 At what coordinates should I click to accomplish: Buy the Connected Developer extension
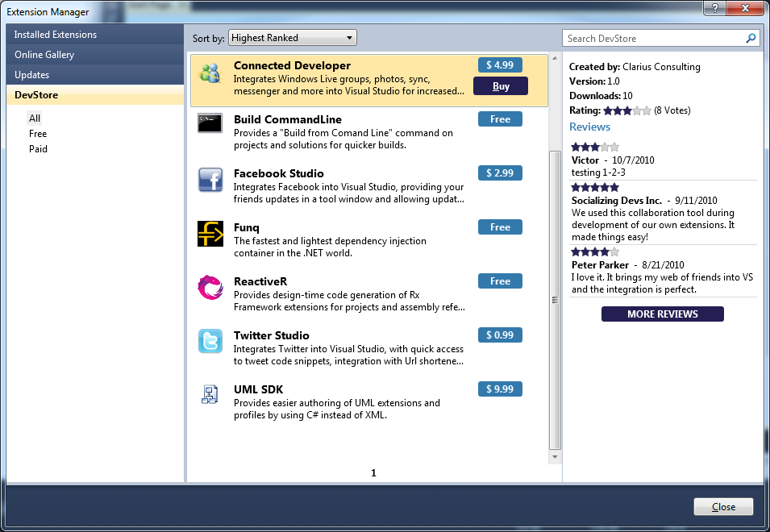(x=501, y=86)
